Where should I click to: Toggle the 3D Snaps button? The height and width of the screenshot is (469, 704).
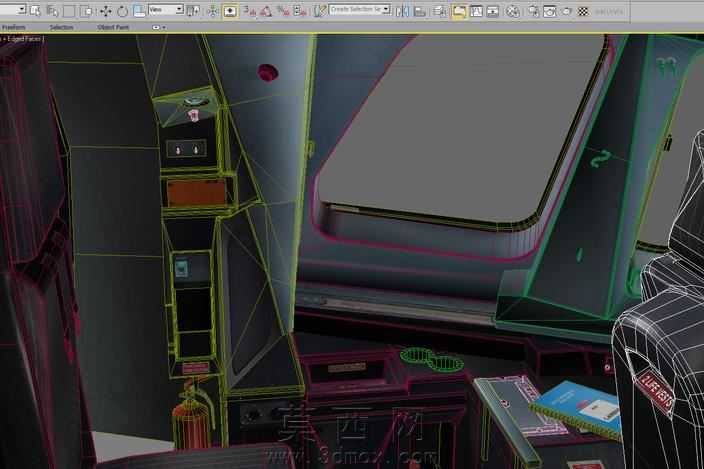(x=249, y=11)
